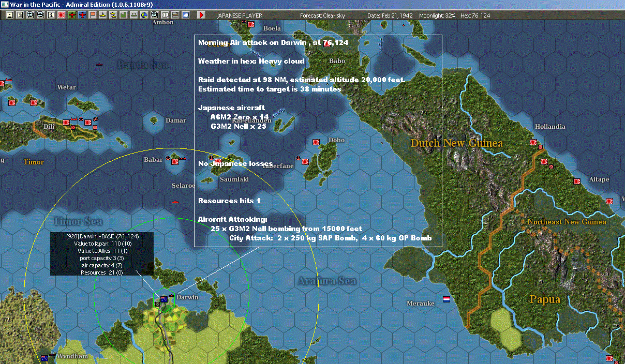This screenshot has height=364, width=625.
Task: Click the red play end-turn arrow
Action: pyautogui.click(x=201, y=15)
